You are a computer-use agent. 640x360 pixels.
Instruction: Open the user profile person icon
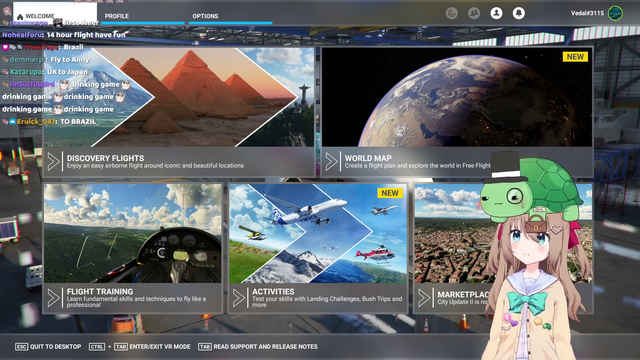coord(496,13)
